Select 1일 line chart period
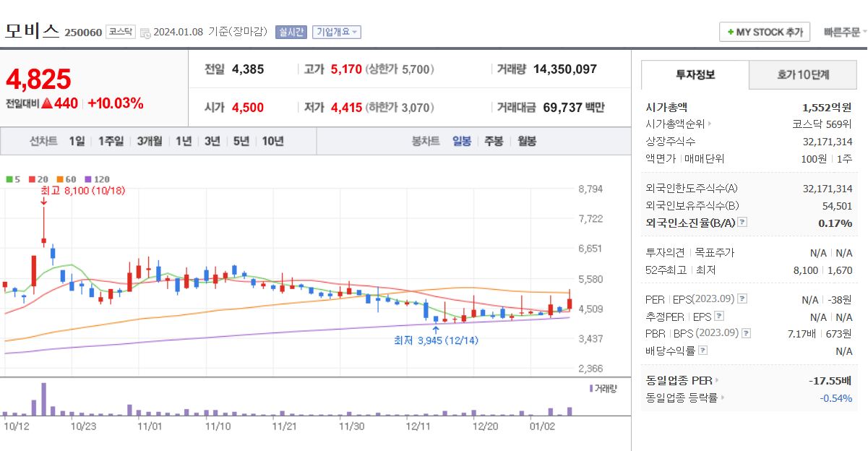 coord(77,141)
